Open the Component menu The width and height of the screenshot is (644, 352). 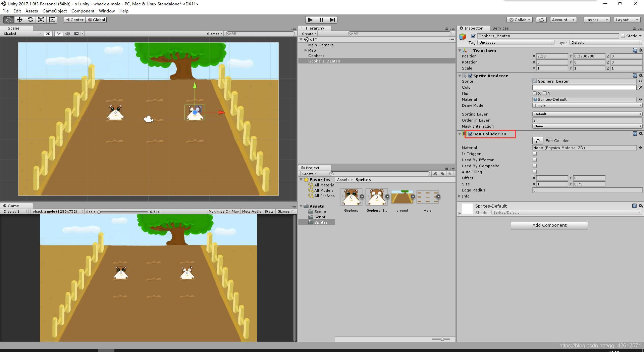(x=83, y=11)
